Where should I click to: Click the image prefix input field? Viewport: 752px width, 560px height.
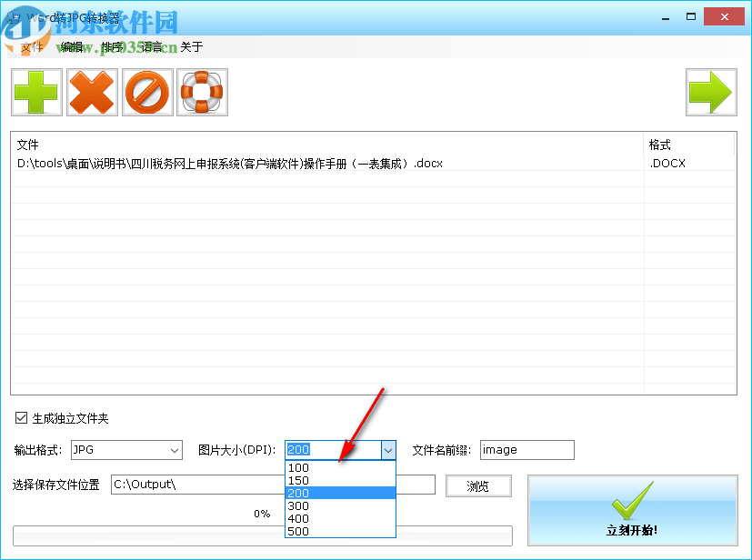[x=526, y=450]
